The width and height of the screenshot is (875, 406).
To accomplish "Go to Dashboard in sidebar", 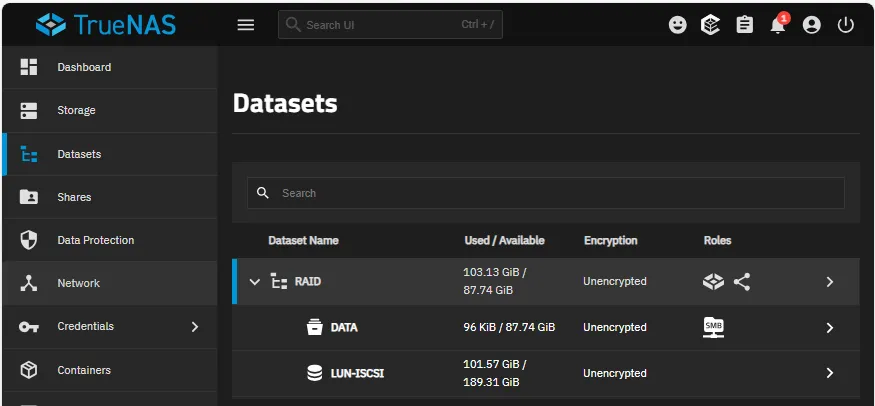I will (84, 67).
